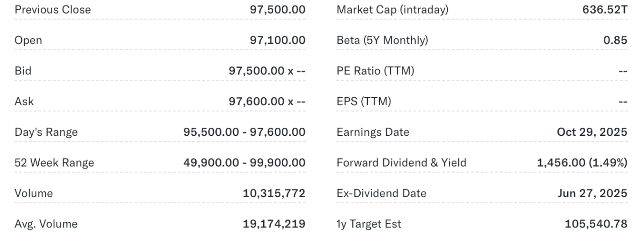This screenshot has height=243, width=644.
Task: Click the 1y Target Est label
Action: click(369, 224)
